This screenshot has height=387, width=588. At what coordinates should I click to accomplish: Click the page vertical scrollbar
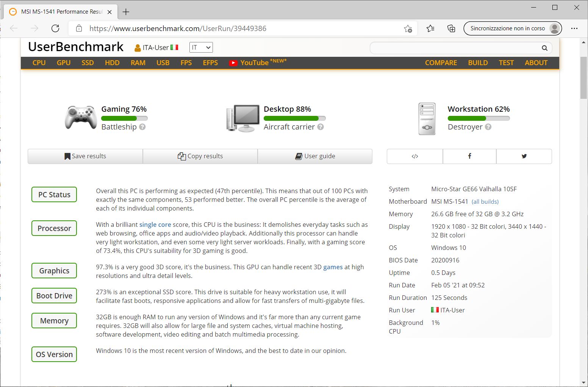[583, 78]
